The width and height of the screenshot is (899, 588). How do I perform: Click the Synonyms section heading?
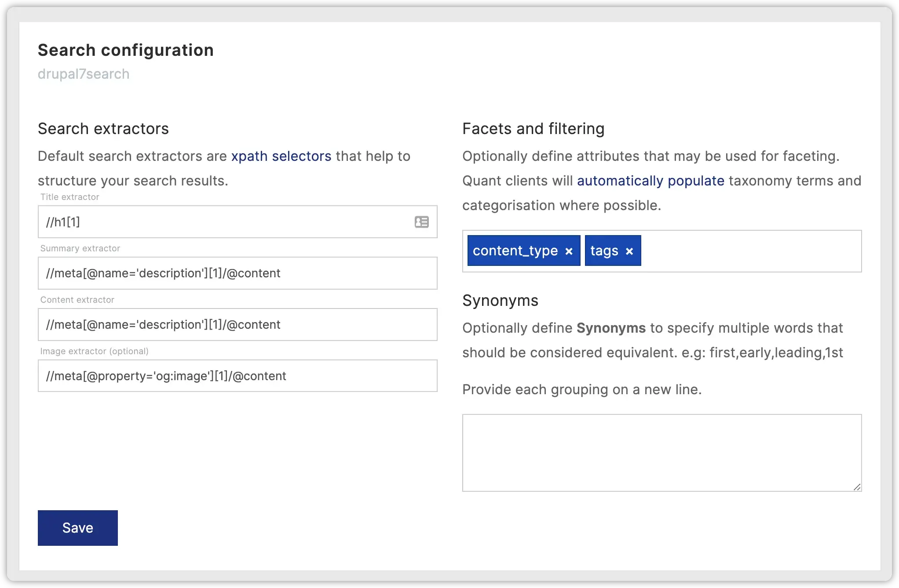pyautogui.click(x=500, y=301)
